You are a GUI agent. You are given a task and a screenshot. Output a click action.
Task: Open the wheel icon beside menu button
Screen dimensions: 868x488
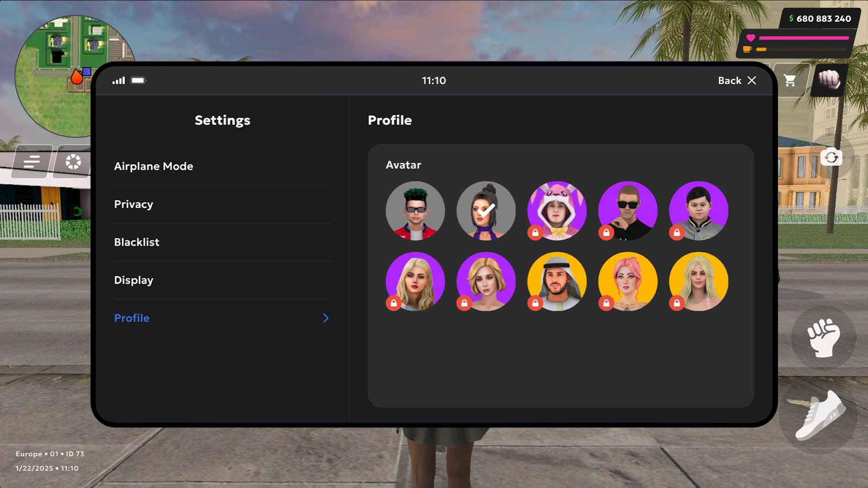click(x=73, y=161)
